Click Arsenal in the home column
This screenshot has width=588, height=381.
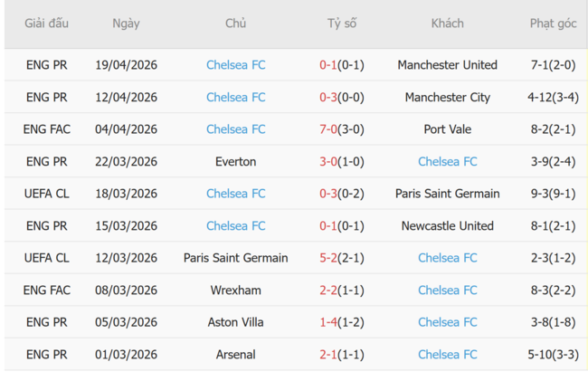pos(235,355)
